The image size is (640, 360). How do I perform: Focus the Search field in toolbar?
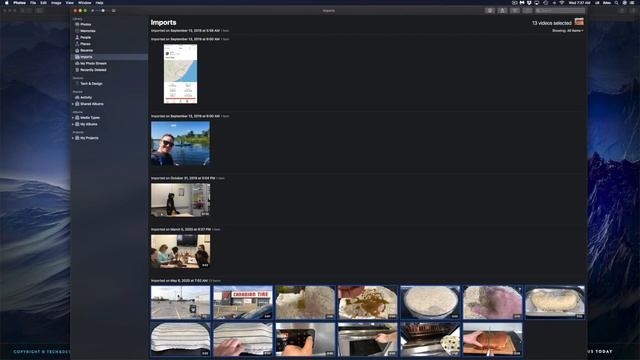(560, 11)
